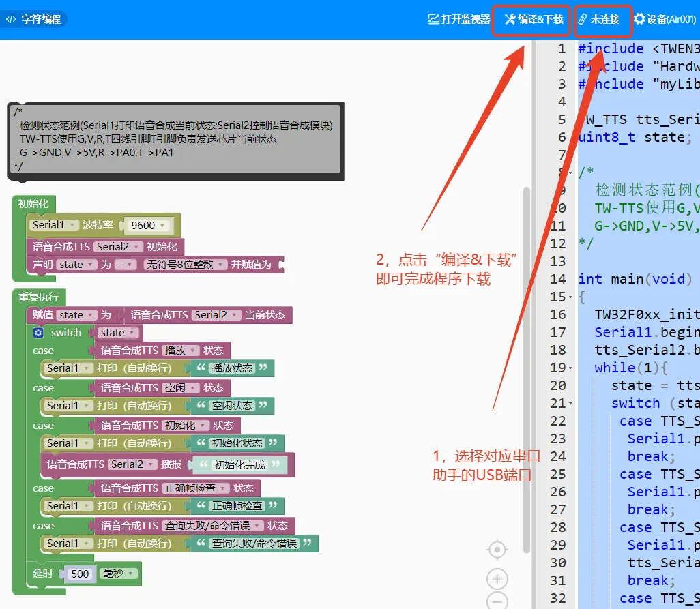700x609 pixels.
Task: Click the 500 delay value field
Action: point(80,574)
